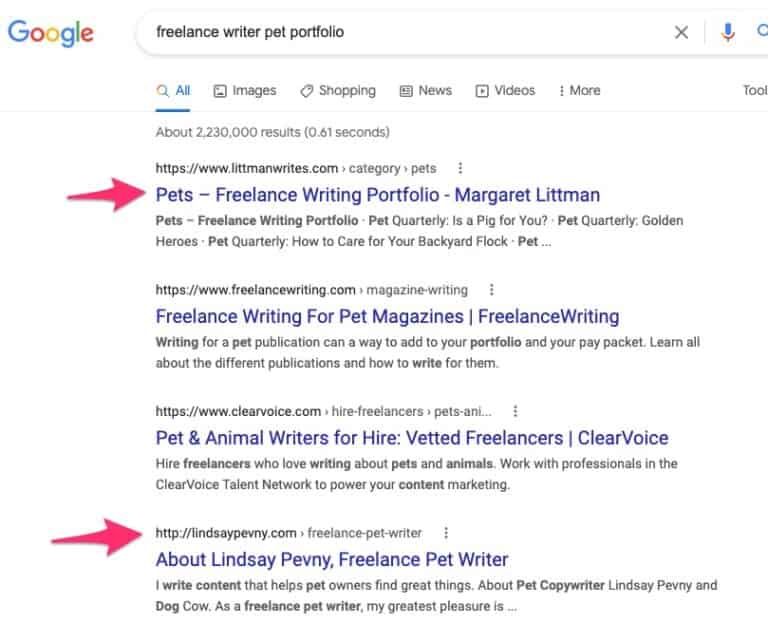The height and width of the screenshot is (642, 768).
Task: Open the News results tab
Action: 426,91
